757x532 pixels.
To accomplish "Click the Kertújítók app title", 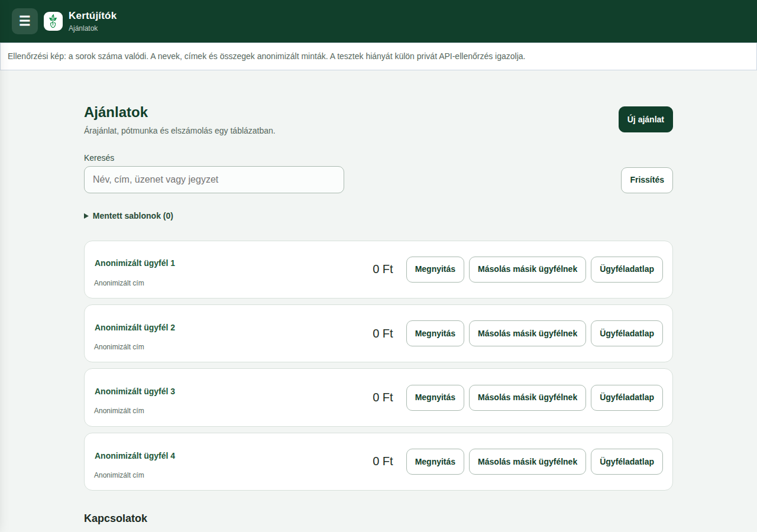I will coord(93,16).
